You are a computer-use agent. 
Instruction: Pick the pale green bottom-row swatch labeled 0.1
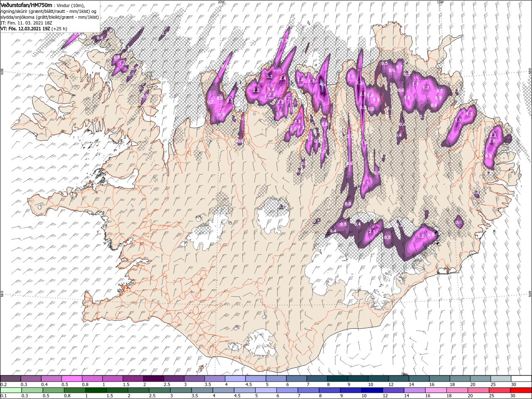11,390
